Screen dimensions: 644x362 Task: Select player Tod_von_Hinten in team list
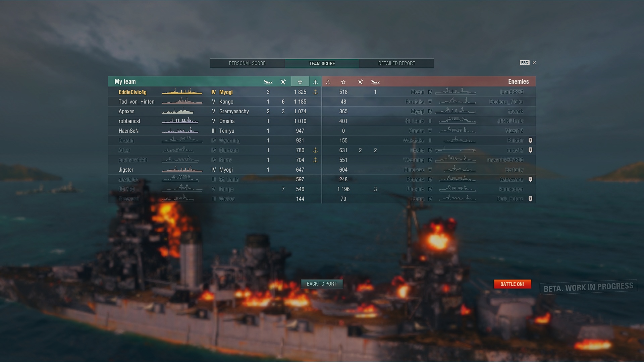point(215,102)
